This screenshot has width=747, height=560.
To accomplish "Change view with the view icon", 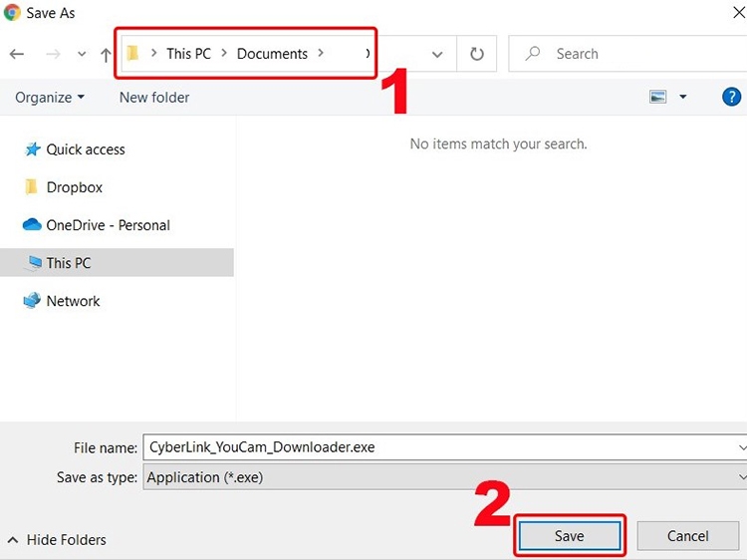I will (x=658, y=97).
